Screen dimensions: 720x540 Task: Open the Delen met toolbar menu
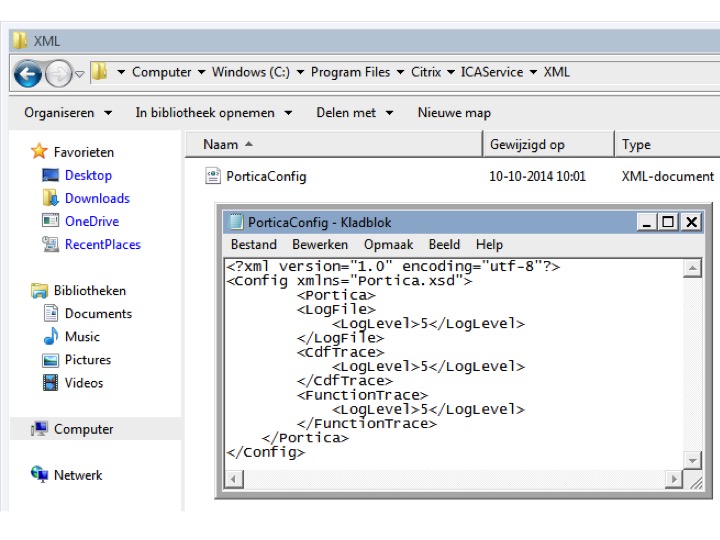point(354,113)
